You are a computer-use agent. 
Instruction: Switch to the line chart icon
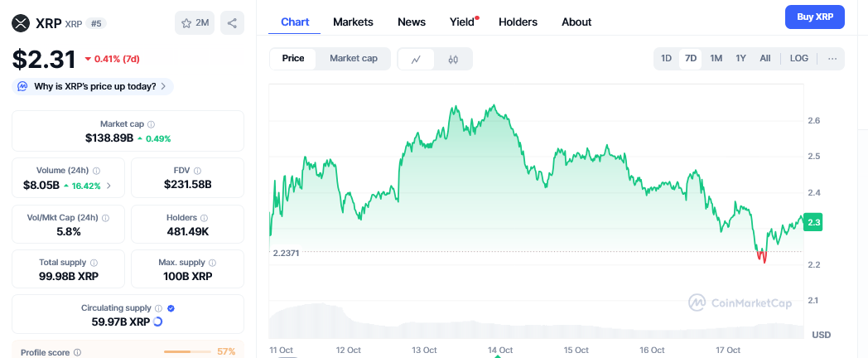[x=417, y=59]
